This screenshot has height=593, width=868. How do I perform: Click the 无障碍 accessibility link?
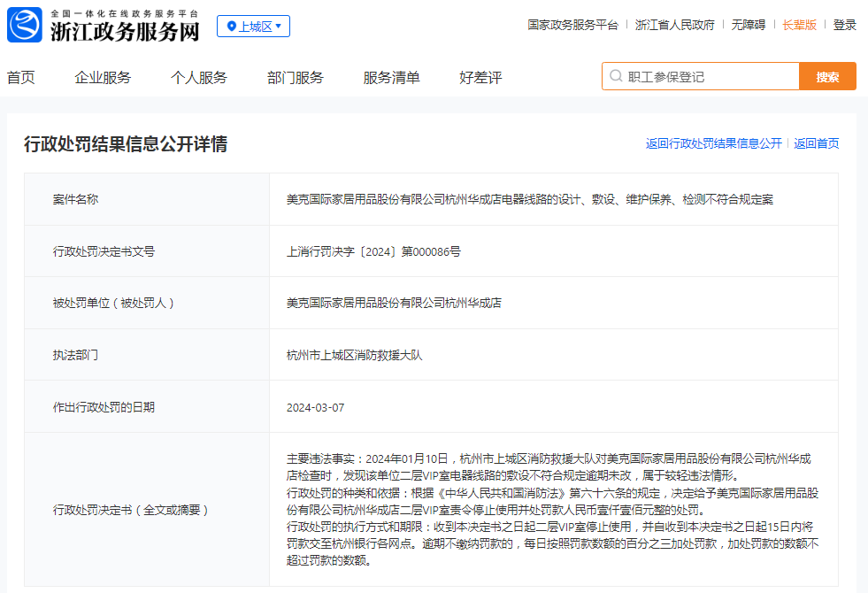(749, 25)
